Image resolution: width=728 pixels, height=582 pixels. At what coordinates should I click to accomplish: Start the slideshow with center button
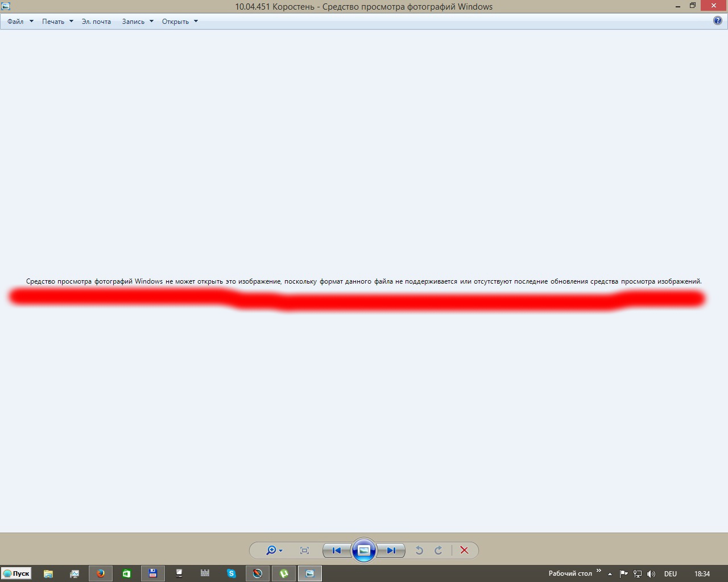(x=364, y=550)
